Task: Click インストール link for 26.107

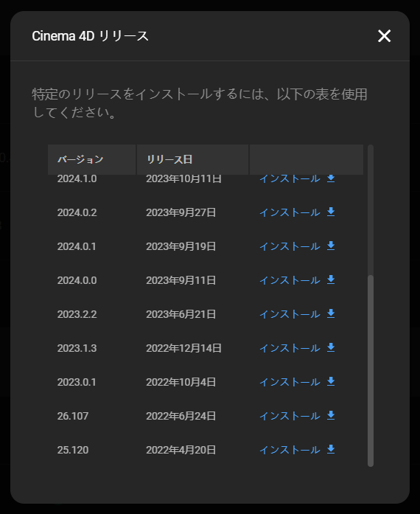Action: point(290,416)
